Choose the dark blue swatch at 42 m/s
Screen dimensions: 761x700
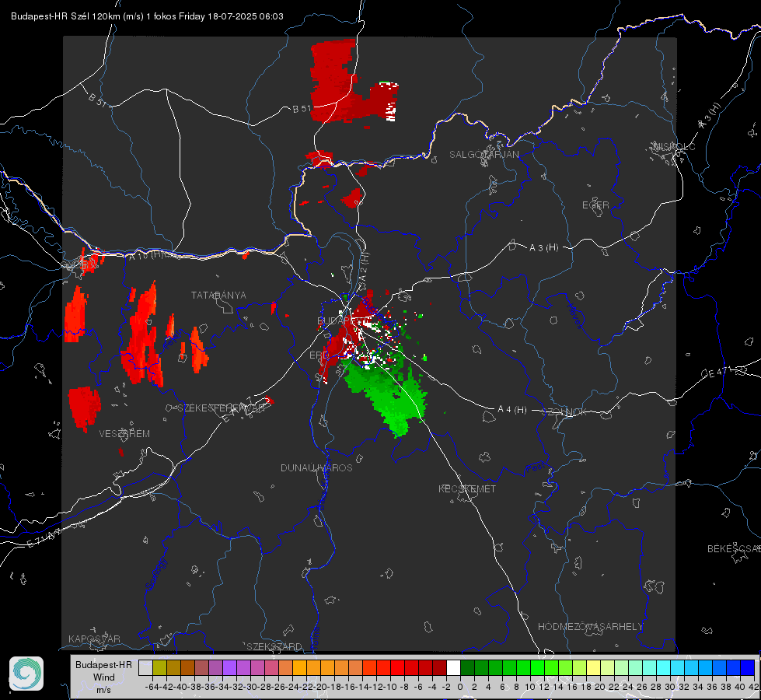click(748, 667)
